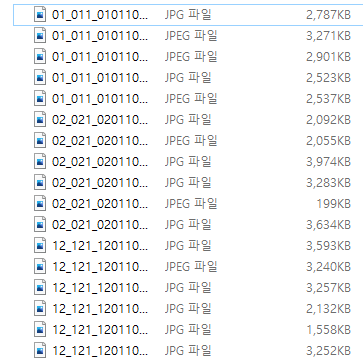Screen dimensions: 363x363
Task: Select the 2,132KB size cell
Action: 328,309
